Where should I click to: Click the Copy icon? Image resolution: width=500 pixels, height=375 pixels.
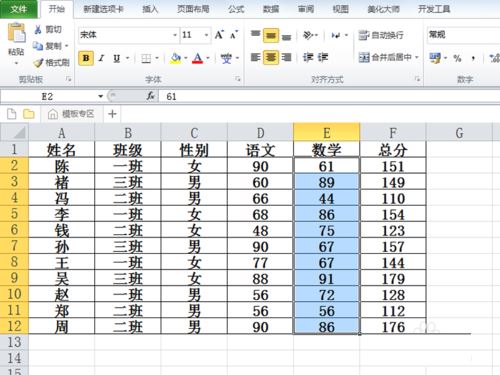(x=38, y=46)
